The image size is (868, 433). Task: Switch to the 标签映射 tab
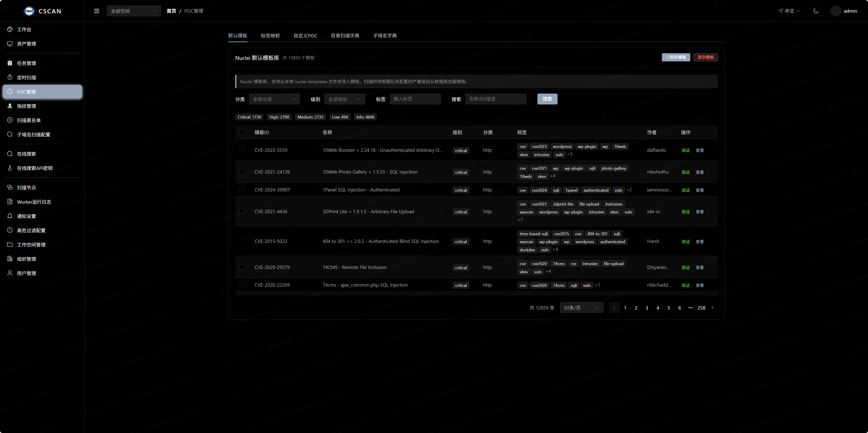pyautogui.click(x=270, y=36)
